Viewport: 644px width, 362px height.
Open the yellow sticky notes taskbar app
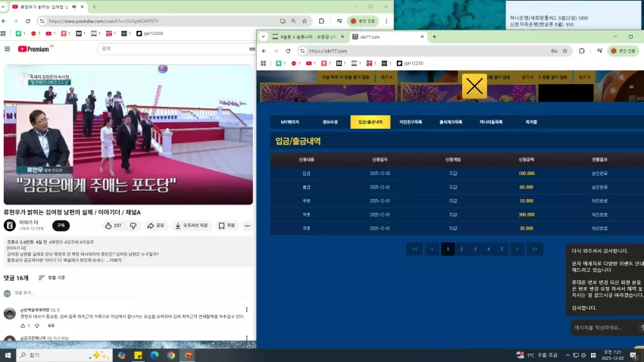pyautogui.click(x=138, y=355)
